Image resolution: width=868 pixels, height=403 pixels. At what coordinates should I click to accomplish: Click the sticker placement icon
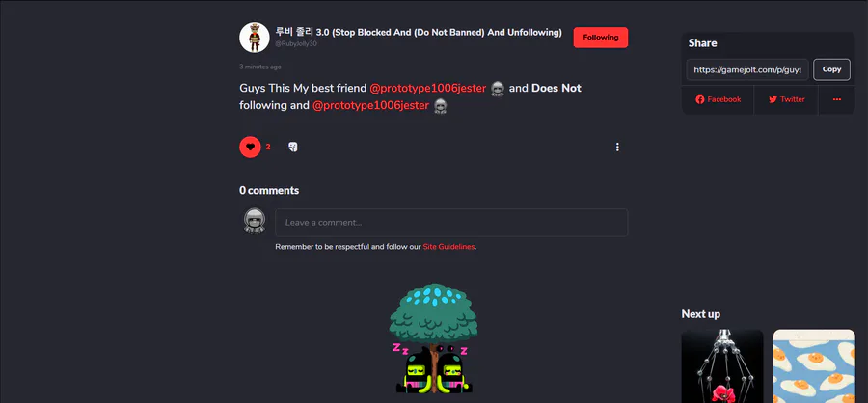(293, 147)
